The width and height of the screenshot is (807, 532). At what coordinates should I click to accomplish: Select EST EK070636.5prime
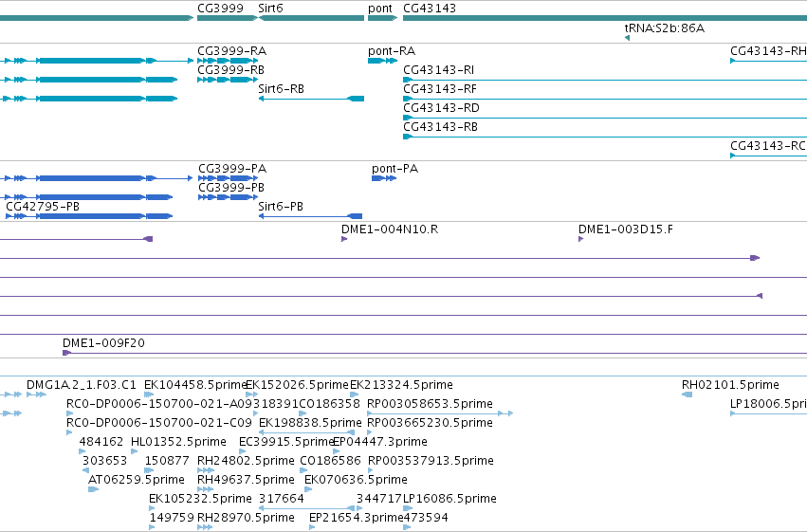click(x=356, y=480)
